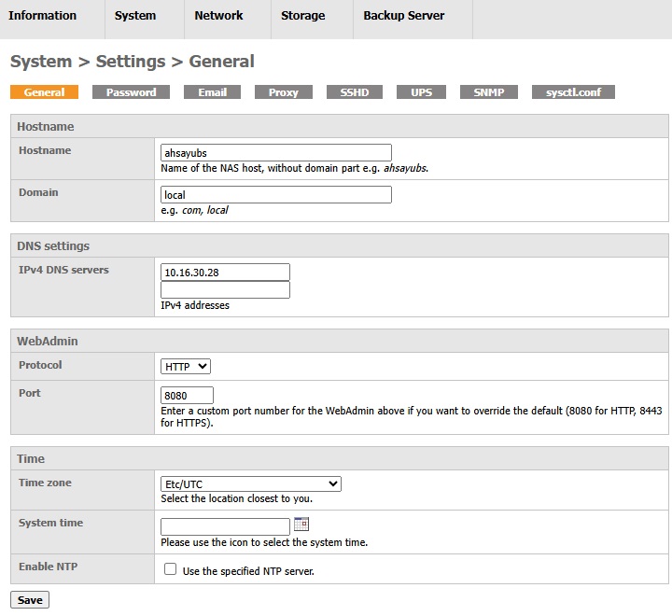Open the Network menu
The height and width of the screenshot is (616, 672).
coord(218,16)
